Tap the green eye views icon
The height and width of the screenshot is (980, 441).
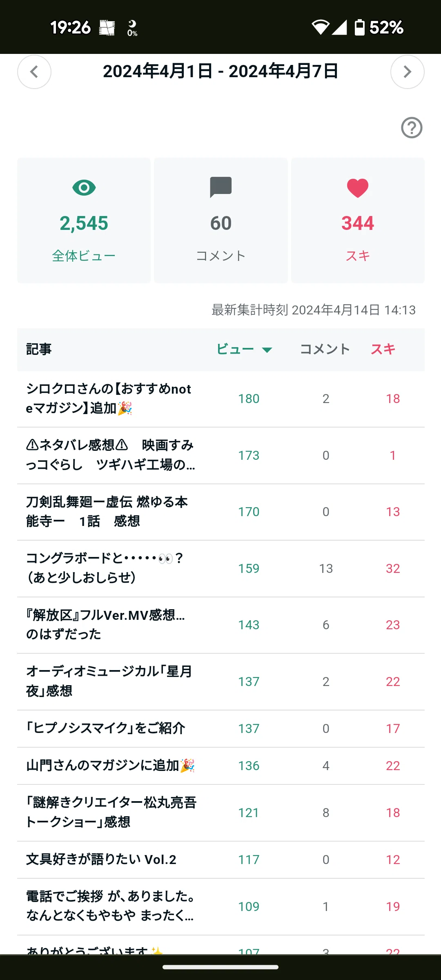[84, 188]
